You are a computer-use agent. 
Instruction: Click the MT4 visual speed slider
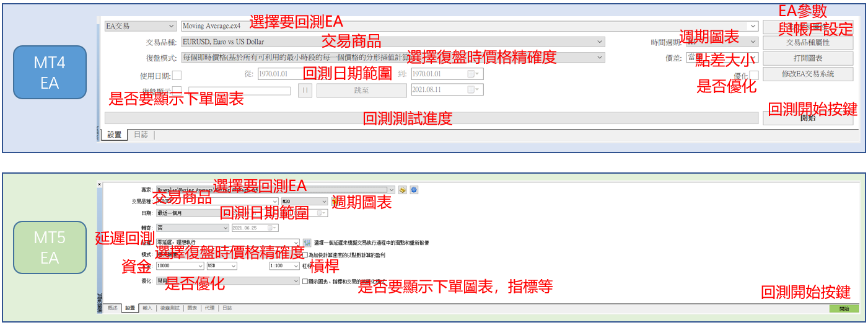(240, 91)
